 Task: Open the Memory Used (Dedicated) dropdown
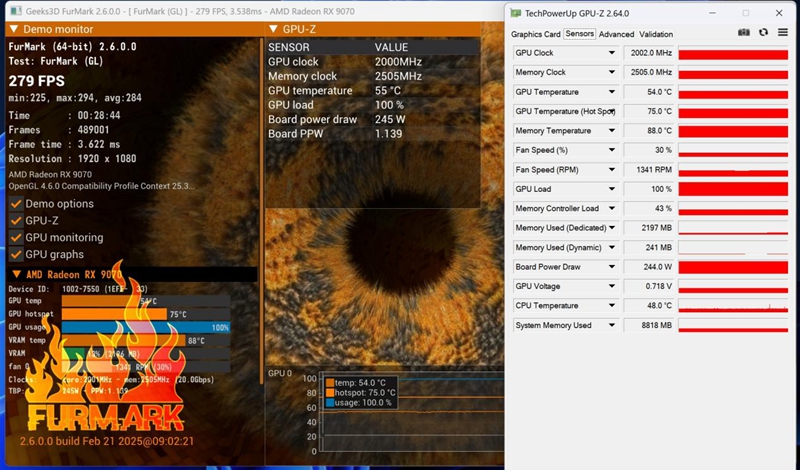(611, 228)
